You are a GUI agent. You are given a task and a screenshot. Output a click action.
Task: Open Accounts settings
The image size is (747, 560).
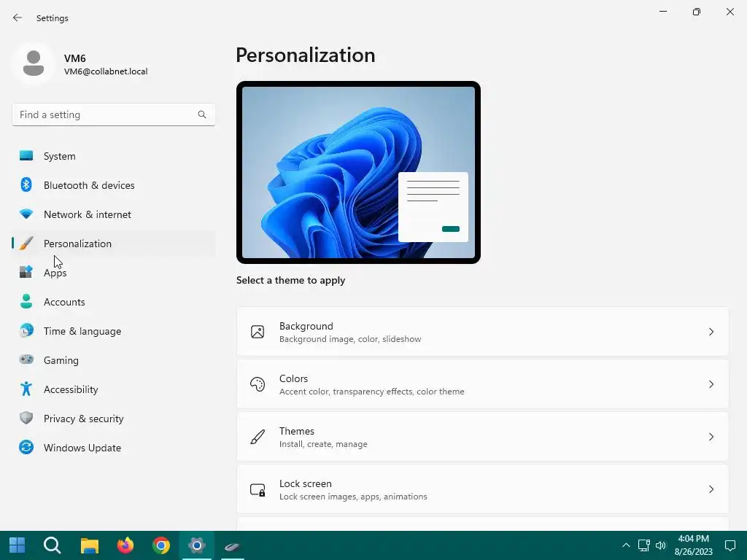(x=113, y=302)
